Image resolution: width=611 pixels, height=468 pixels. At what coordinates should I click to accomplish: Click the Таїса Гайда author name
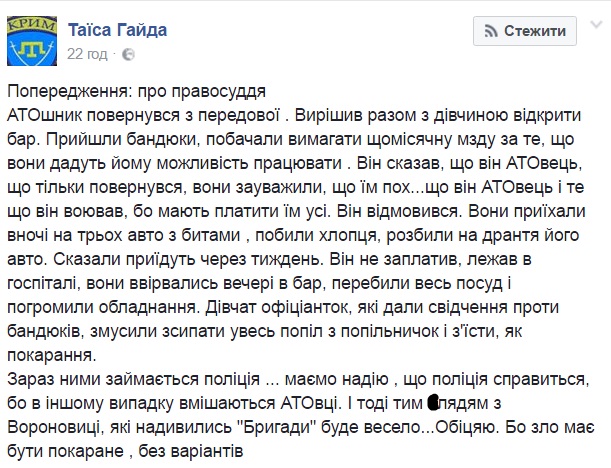coord(117,30)
